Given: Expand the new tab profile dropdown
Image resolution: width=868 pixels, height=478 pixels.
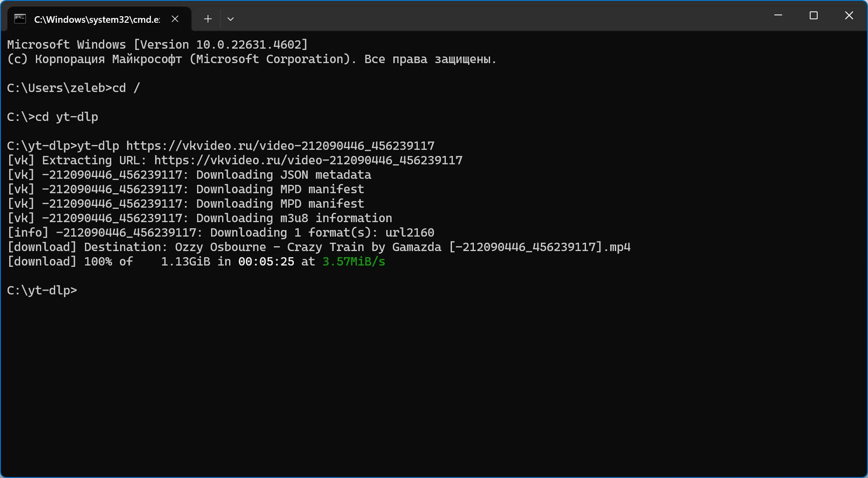Looking at the screenshot, I should click(x=231, y=19).
